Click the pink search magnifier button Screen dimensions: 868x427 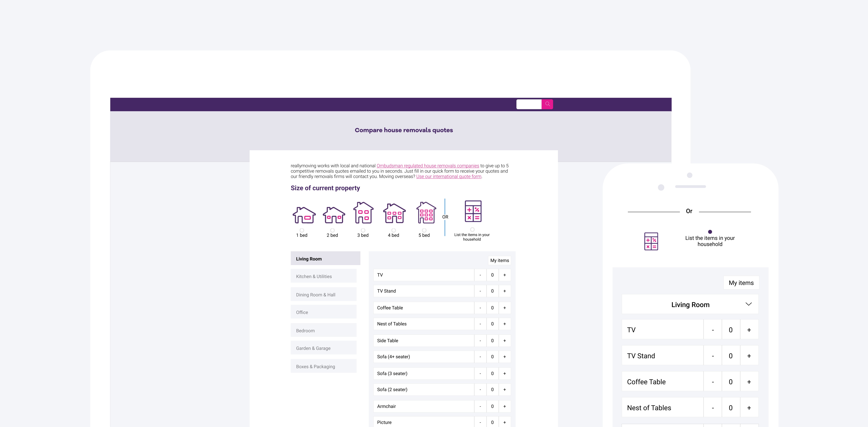[x=547, y=104]
